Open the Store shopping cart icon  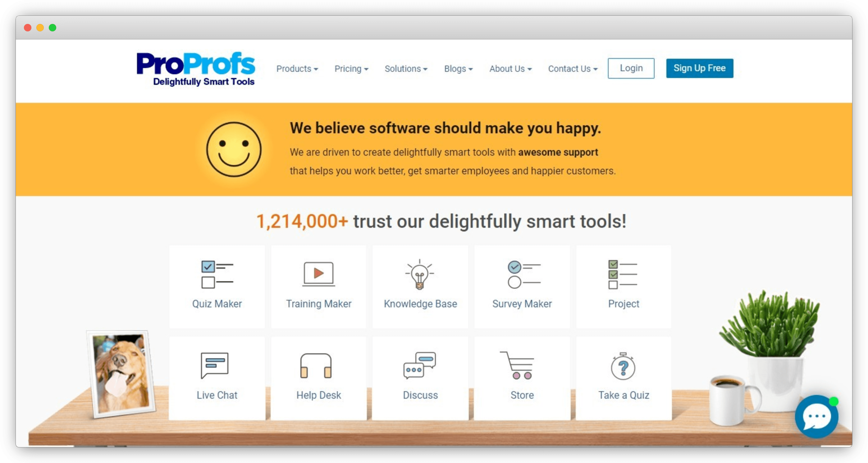[517, 365]
